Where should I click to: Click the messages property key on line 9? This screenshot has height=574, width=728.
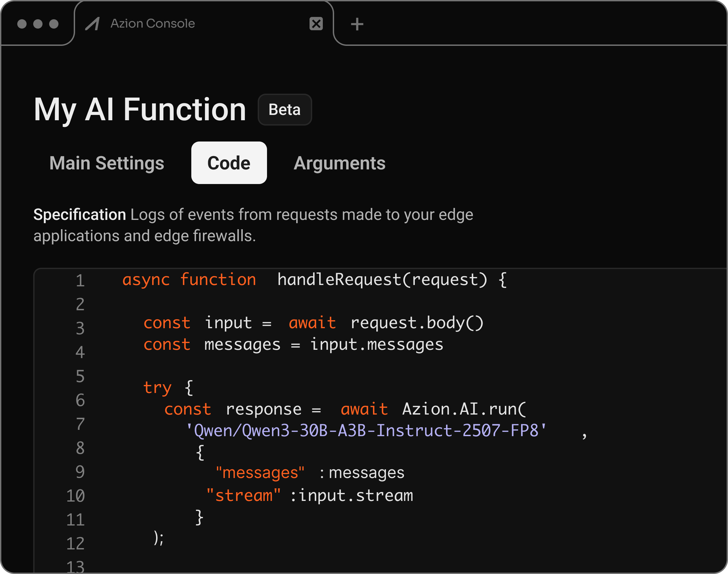(260, 472)
